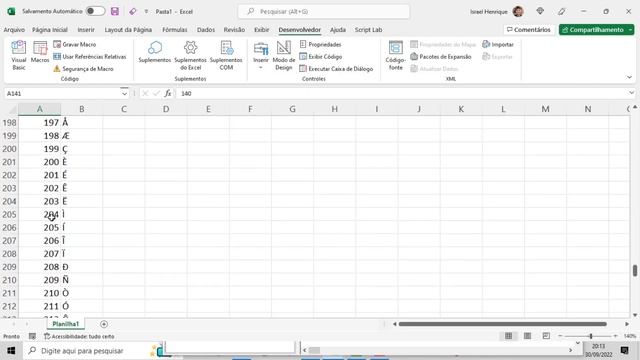Viewport: 640px width, 360px height.
Task: Open Pacotes de Expansão
Action: pos(441,56)
